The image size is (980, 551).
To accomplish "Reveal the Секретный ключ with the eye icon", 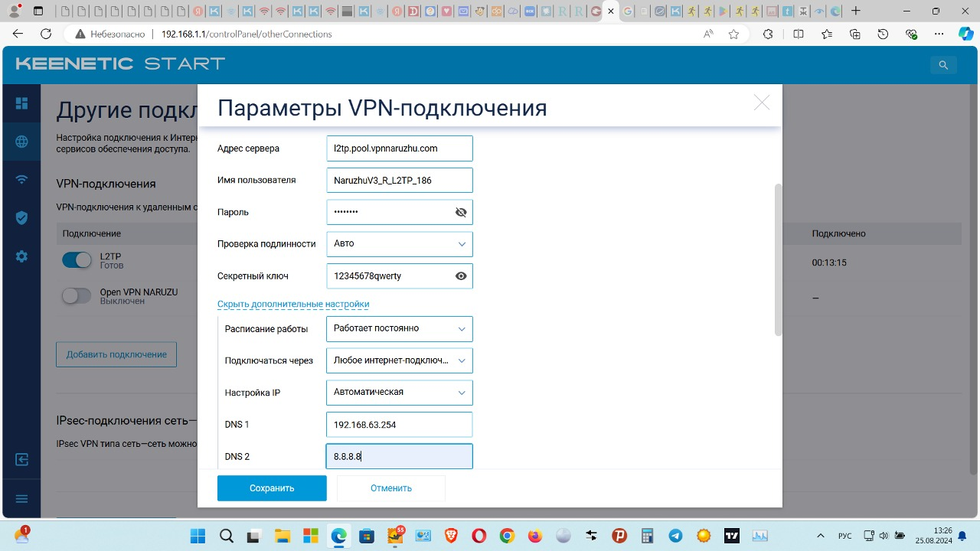I will click(461, 275).
